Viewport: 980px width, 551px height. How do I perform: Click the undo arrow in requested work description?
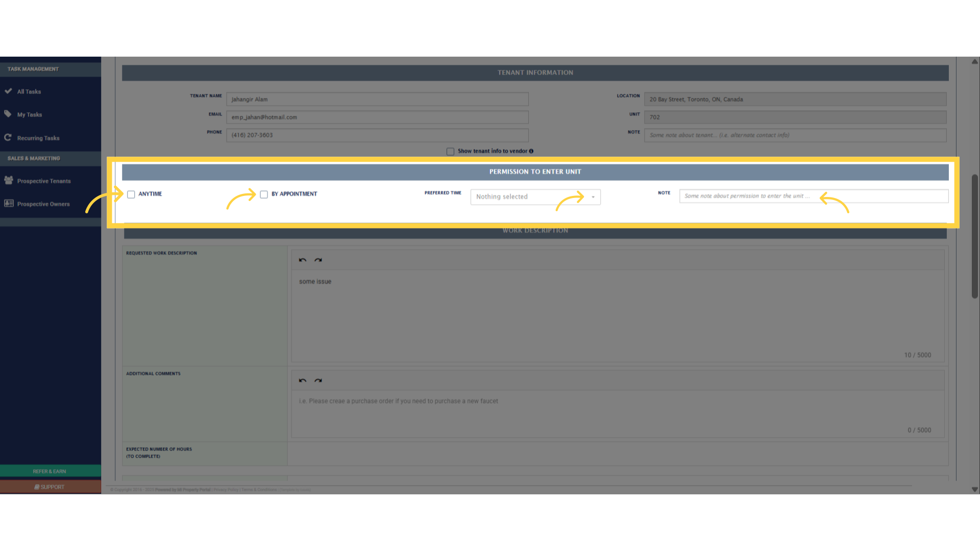pos(302,260)
